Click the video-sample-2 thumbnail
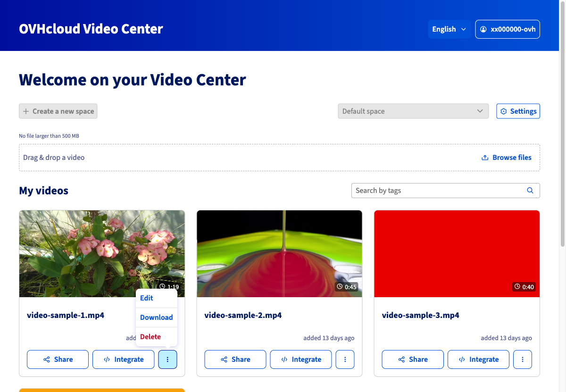 tap(279, 253)
